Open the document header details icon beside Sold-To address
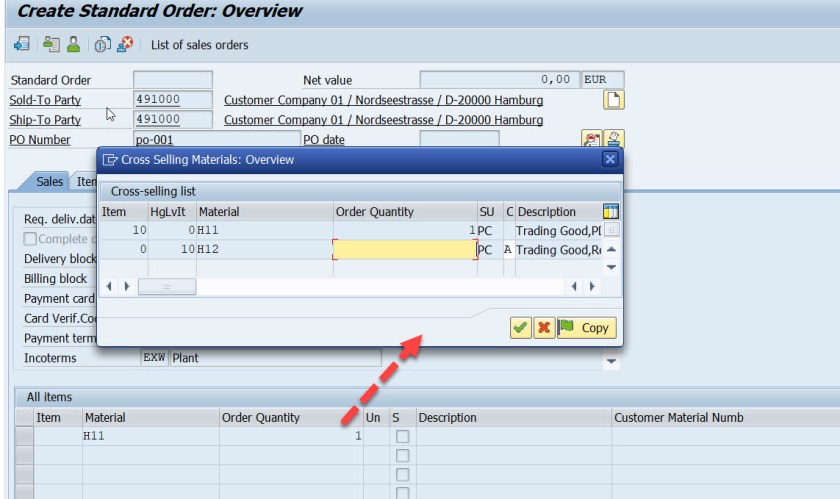Viewport: 840px width, 499px height. pos(613,100)
